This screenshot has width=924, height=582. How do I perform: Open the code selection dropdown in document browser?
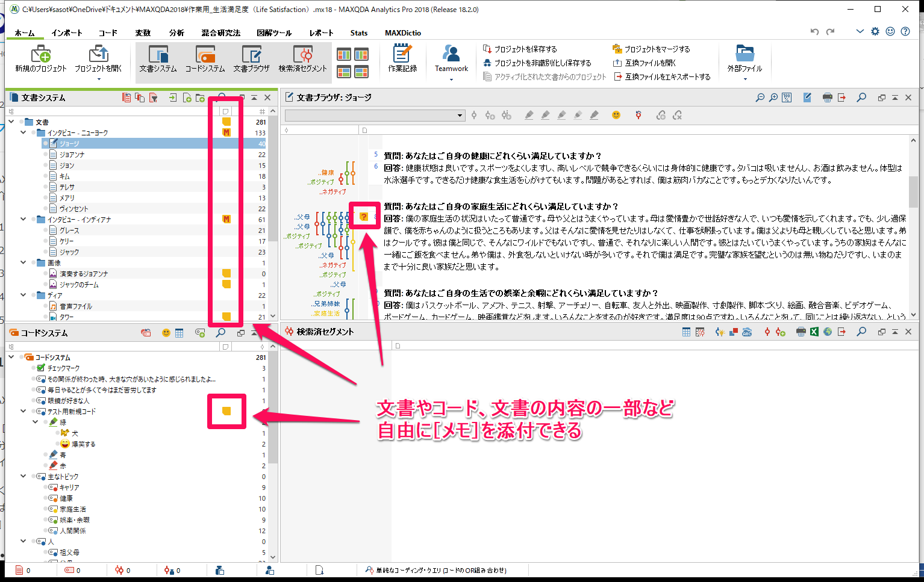click(x=460, y=115)
